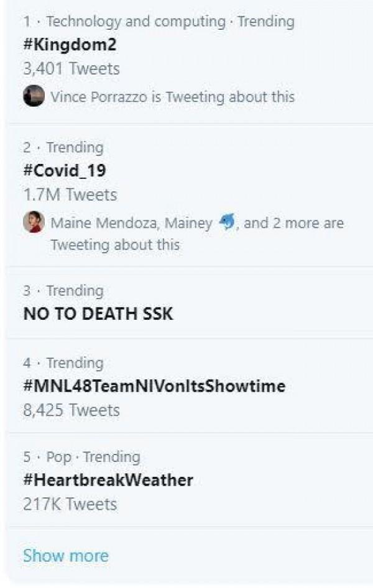Click the 8,425 Tweets count
373x588 pixels.
pyautogui.click(x=71, y=410)
